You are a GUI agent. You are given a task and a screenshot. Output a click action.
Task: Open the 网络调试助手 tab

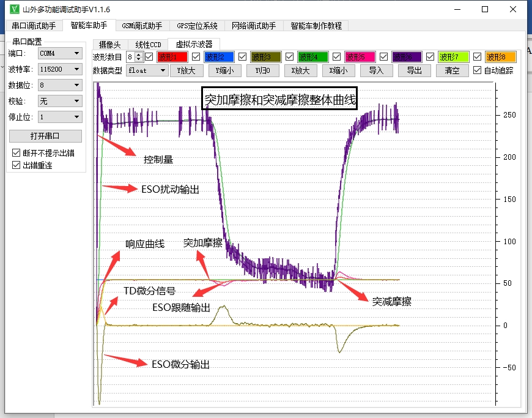click(x=254, y=26)
